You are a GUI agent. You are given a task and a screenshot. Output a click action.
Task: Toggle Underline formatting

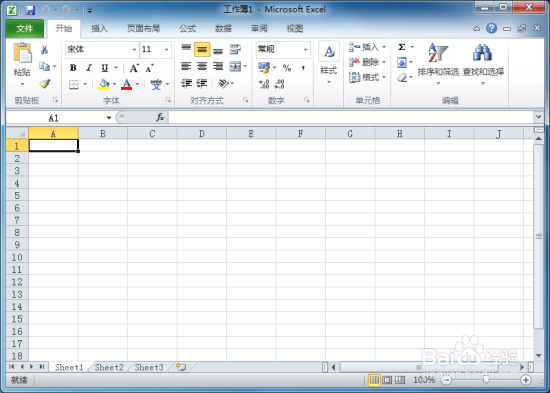(105, 68)
